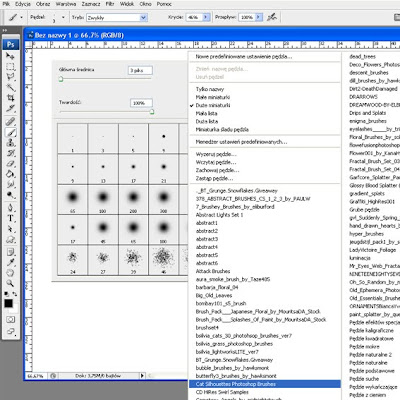
Task: Select the Crop tool
Action: coord(10,98)
